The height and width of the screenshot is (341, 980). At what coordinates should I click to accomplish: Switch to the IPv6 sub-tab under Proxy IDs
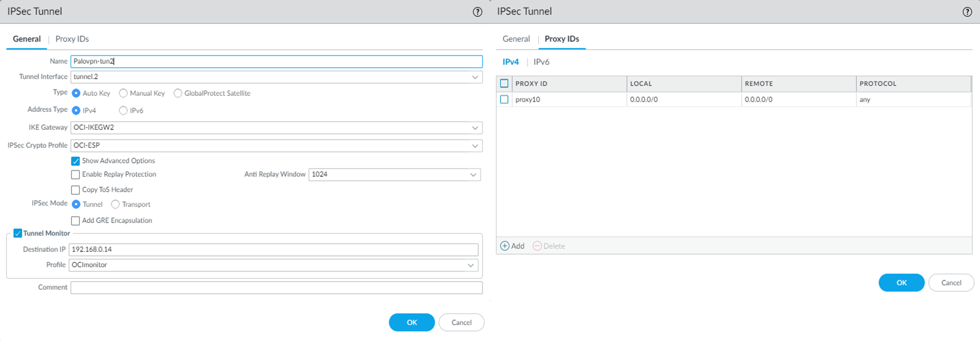click(x=541, y=62)
